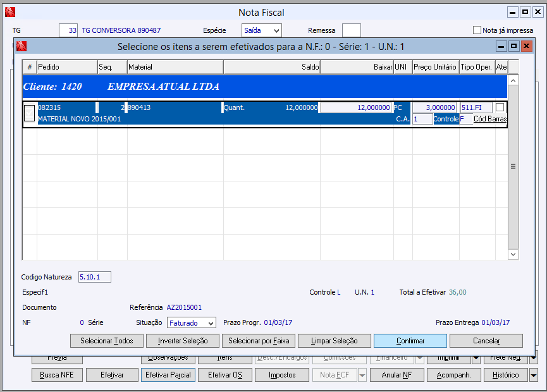Viewport: 547px width, 392px height.
Task: Click the grid scrollbar down arrow
Action: click(513, 254)
